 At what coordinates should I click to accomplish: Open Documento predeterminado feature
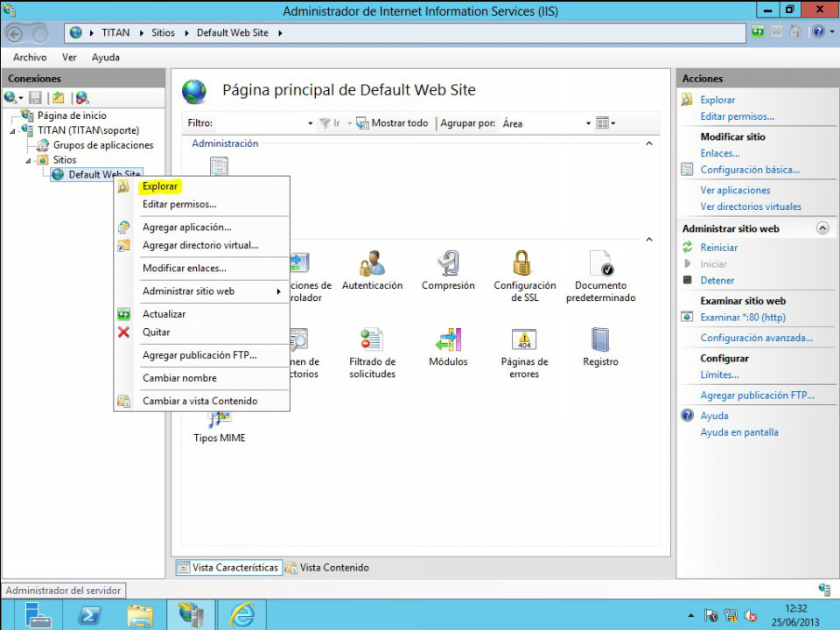tap(600, 276)
